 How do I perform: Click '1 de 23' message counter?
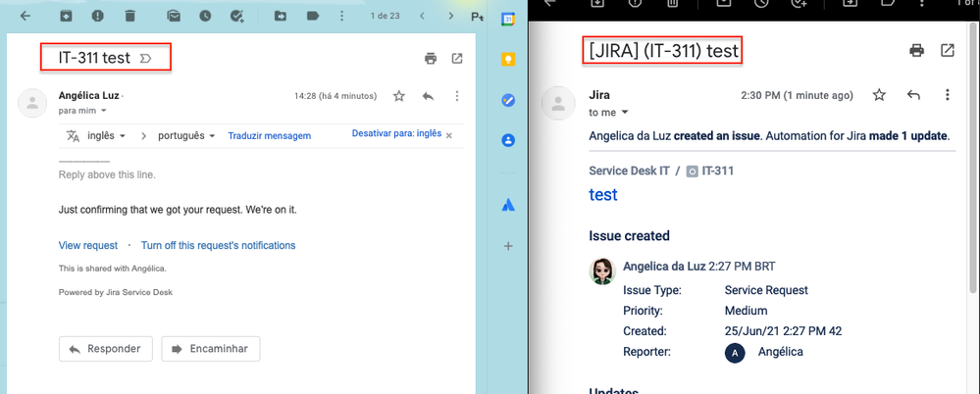385,17
